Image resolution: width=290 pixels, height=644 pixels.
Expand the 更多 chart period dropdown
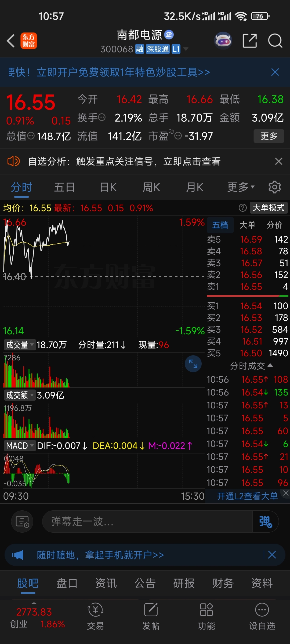point(241,187)
